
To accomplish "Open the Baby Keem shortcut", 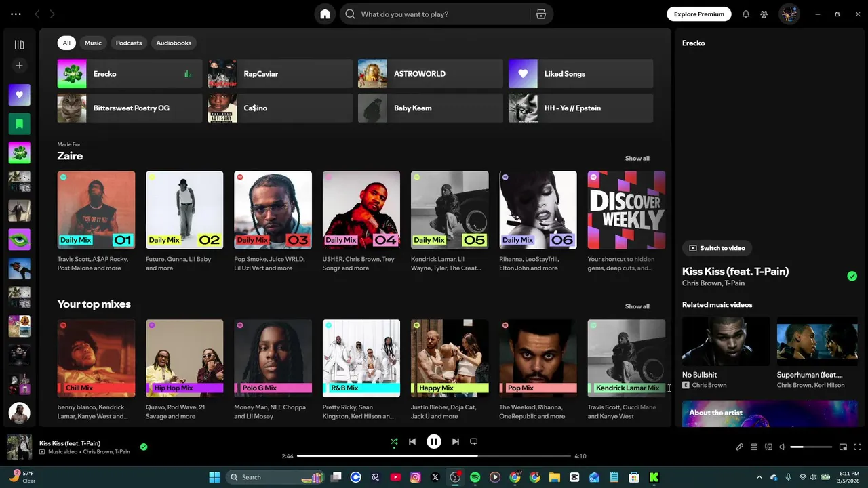I will pos(431,108).
